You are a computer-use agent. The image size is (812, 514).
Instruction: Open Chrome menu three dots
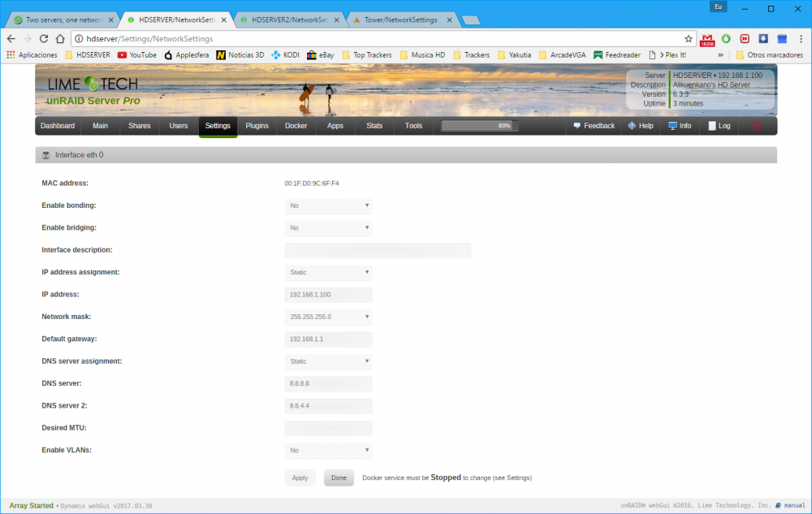click(801, 39)
